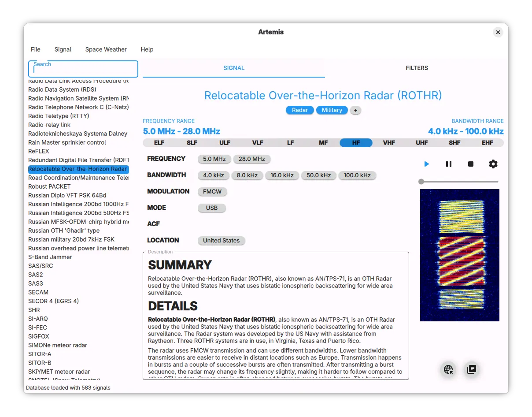This screenshot has height=417, width=532.
Task: Open the signal web page globe icon
Action: point(448,369)
